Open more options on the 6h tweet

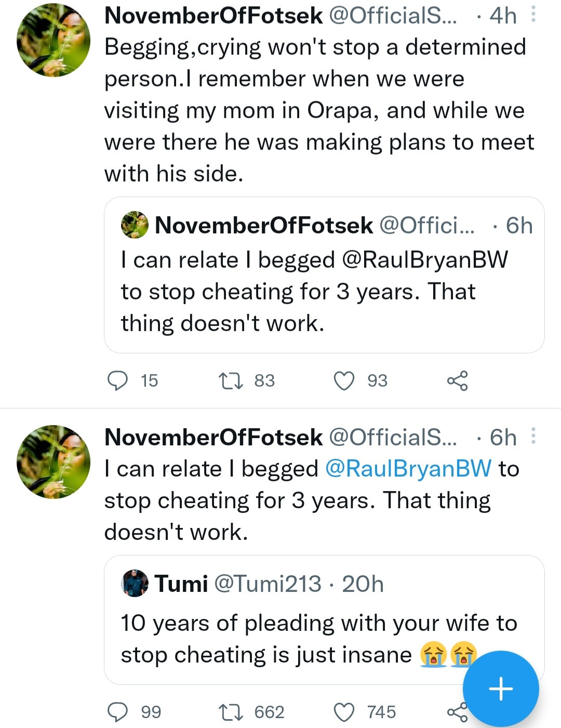[533, 436]
